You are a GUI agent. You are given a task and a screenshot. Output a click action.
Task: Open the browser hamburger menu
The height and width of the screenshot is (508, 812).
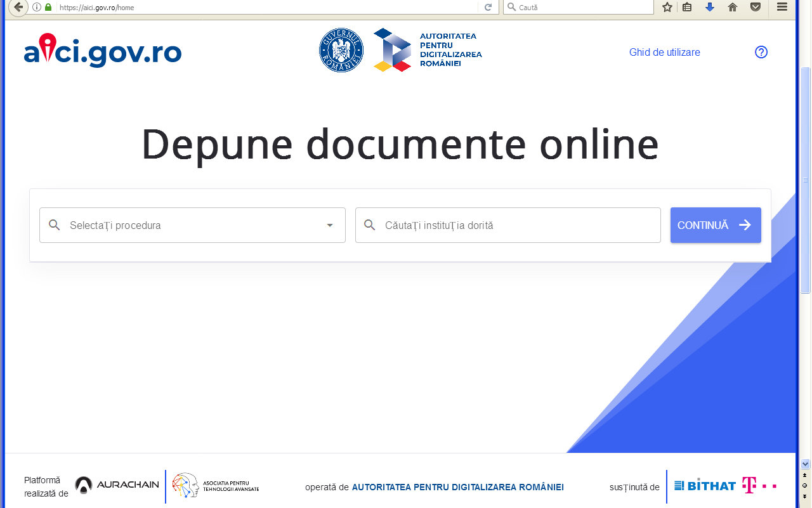782,8
